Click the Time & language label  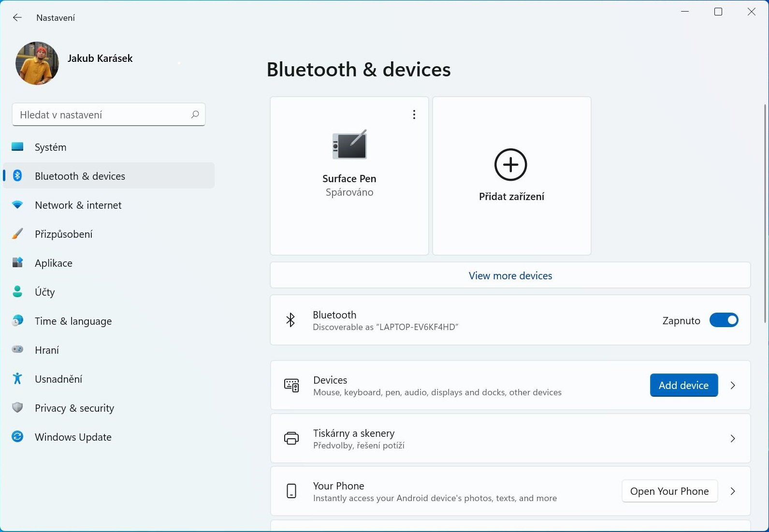(x=73, y=321)
